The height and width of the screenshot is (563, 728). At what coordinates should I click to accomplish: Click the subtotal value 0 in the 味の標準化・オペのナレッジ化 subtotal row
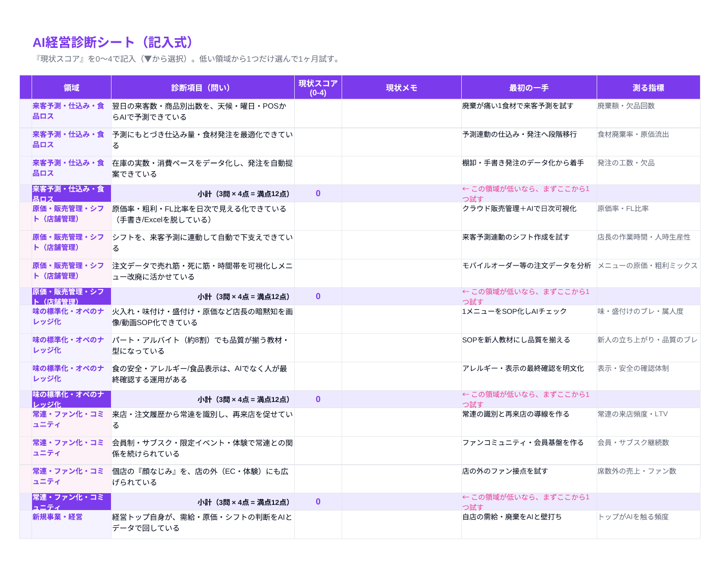pyautogui.click(x=318, y=399)
